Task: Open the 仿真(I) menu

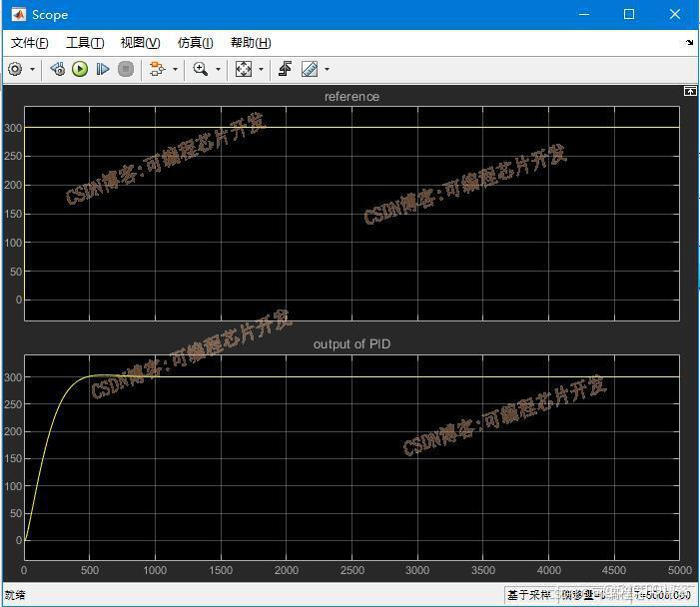Action: (195, 43)
